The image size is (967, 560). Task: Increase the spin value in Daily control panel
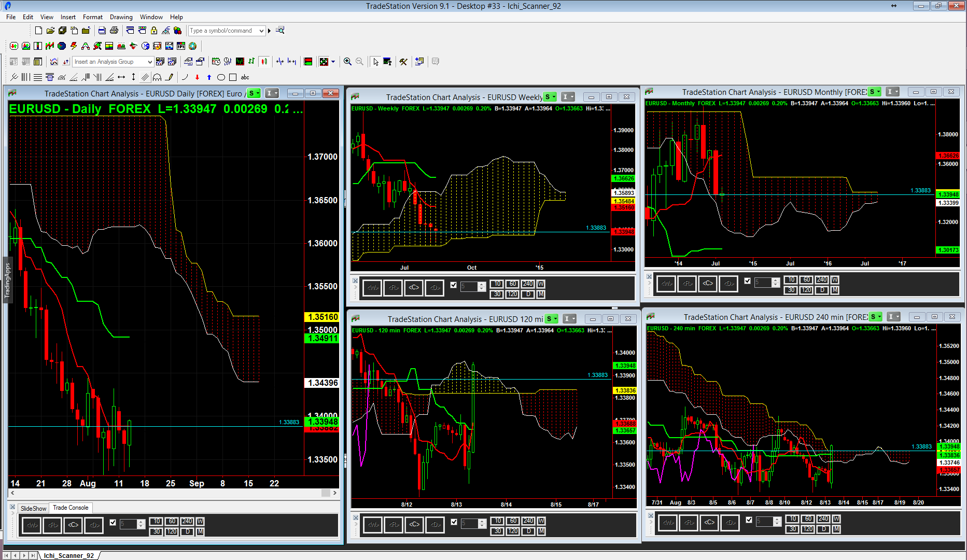click(141, 522)
